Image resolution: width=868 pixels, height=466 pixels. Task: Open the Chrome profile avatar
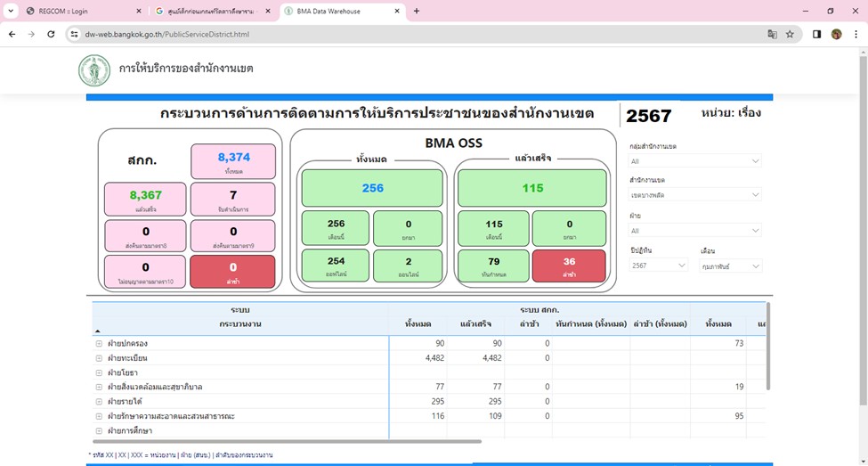click(x=837, y=34)
